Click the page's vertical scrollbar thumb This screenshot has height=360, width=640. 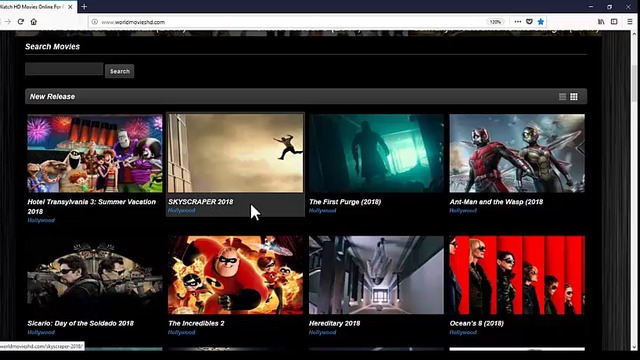[x=634, y=84]
